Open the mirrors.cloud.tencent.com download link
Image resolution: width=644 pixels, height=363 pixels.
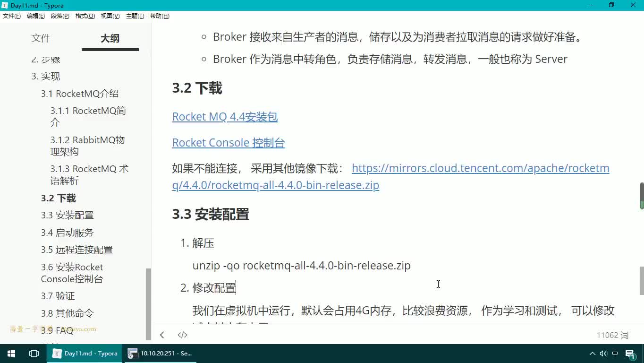coord(390,177)
